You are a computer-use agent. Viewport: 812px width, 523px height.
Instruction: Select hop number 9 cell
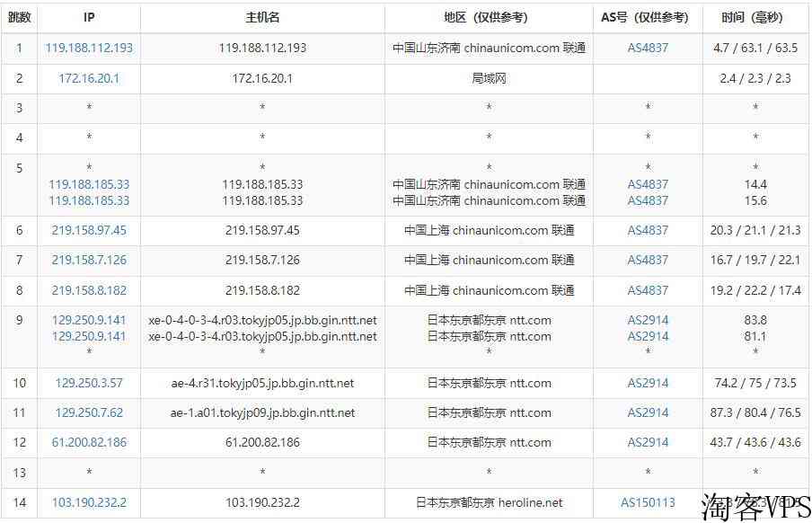pyautogui.click(x=19, y=337)
